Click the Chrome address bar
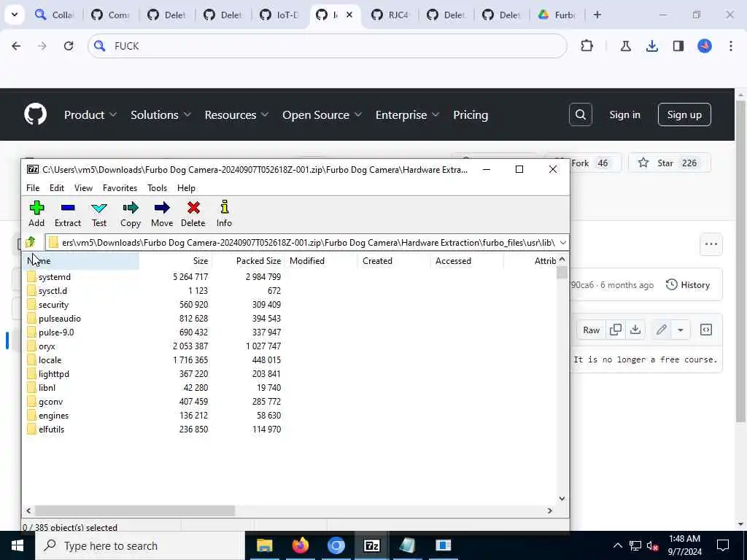Viewport: 747px width, 560px height. [327, 46]
